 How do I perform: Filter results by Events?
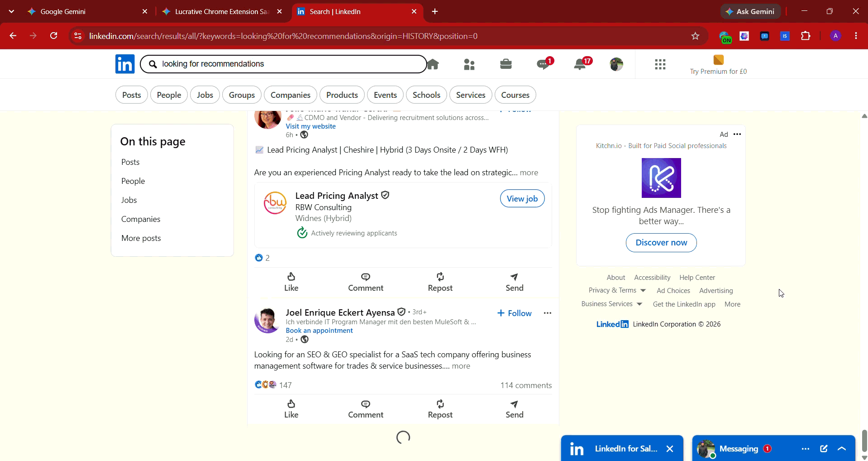coord(386,95)
